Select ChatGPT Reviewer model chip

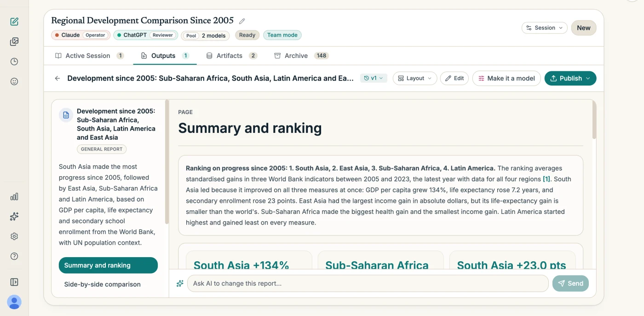click(x=146, y=35)
